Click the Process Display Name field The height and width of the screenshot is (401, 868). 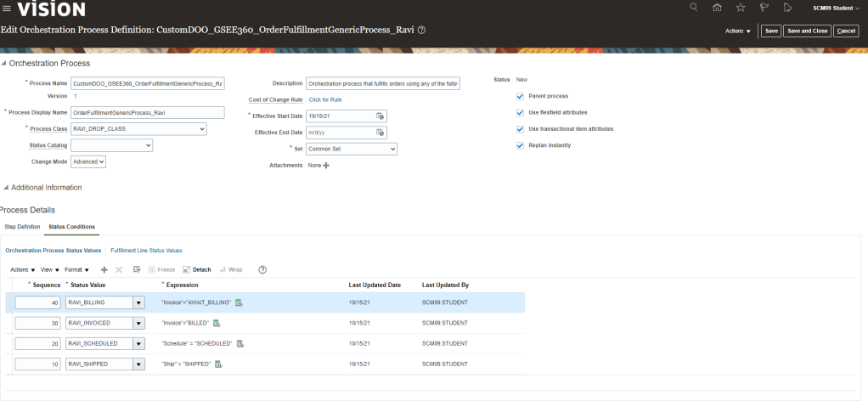(147, 112)
